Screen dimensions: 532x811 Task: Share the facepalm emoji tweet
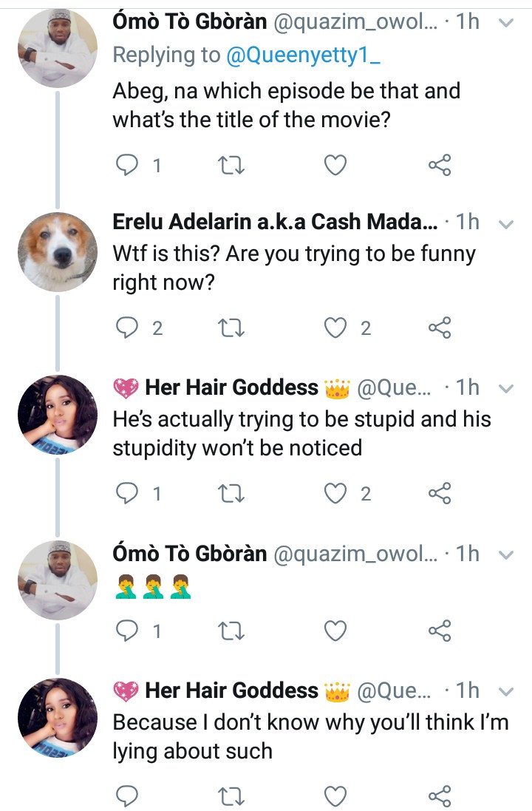[x=440, y=631]
